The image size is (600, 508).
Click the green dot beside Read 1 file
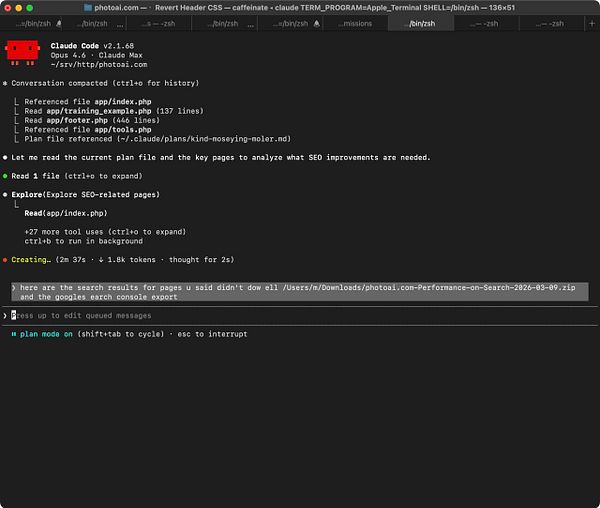click(x=5, y=176)
